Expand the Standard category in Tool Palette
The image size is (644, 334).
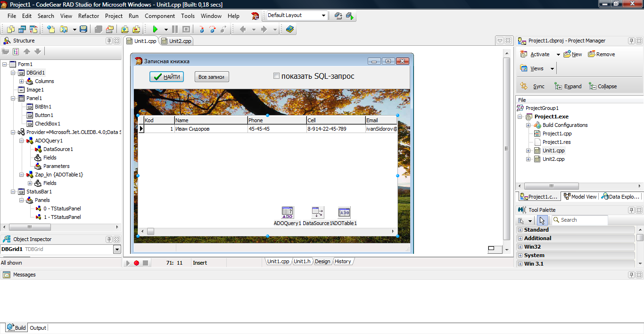tap(520, 230)
